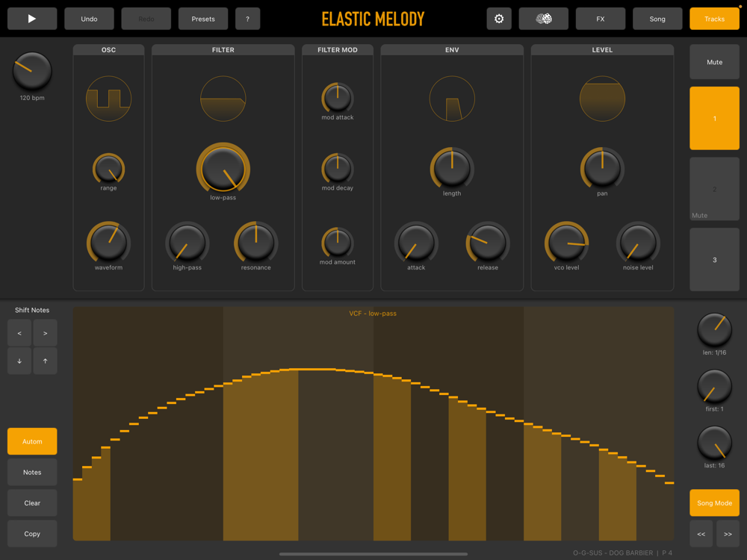Click the vco level knob

566,243
